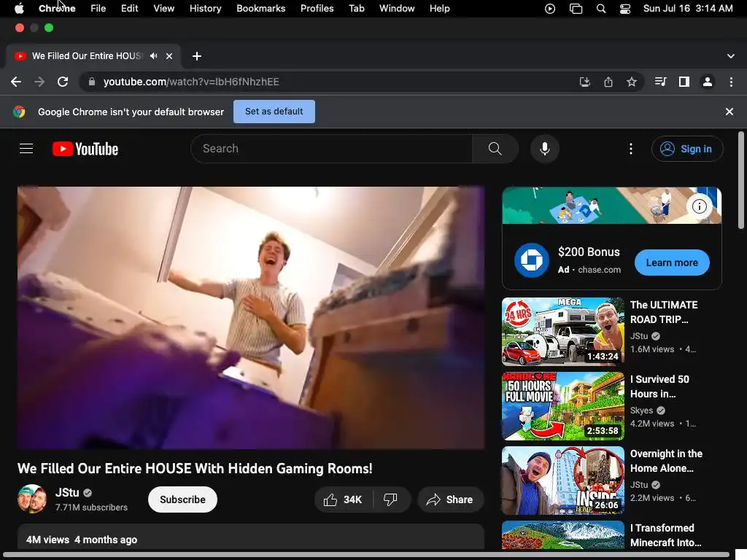Open the Help menu
The image size is (747, 560).
click(439, 9)
